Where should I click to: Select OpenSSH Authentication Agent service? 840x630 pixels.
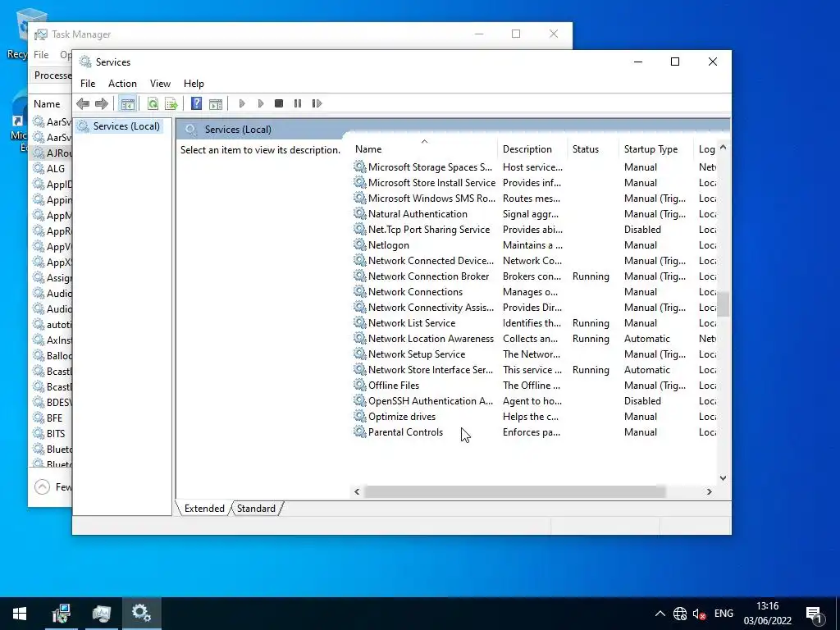click(x=535, y=400)
